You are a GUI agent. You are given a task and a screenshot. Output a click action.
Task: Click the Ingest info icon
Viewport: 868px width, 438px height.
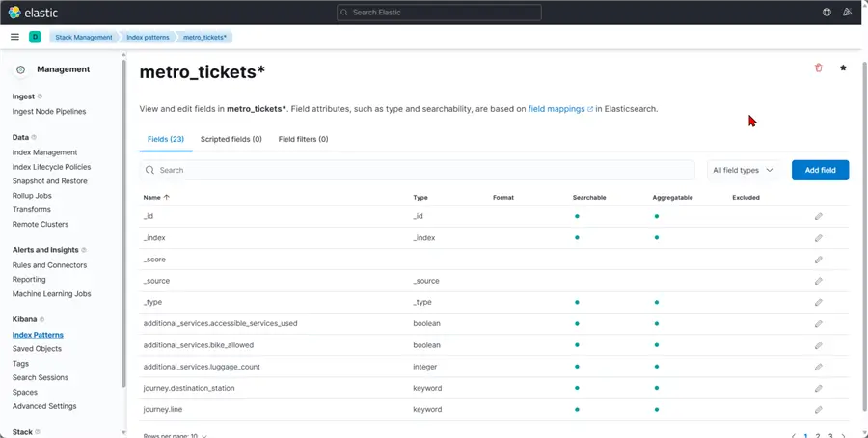coord(40,96)
